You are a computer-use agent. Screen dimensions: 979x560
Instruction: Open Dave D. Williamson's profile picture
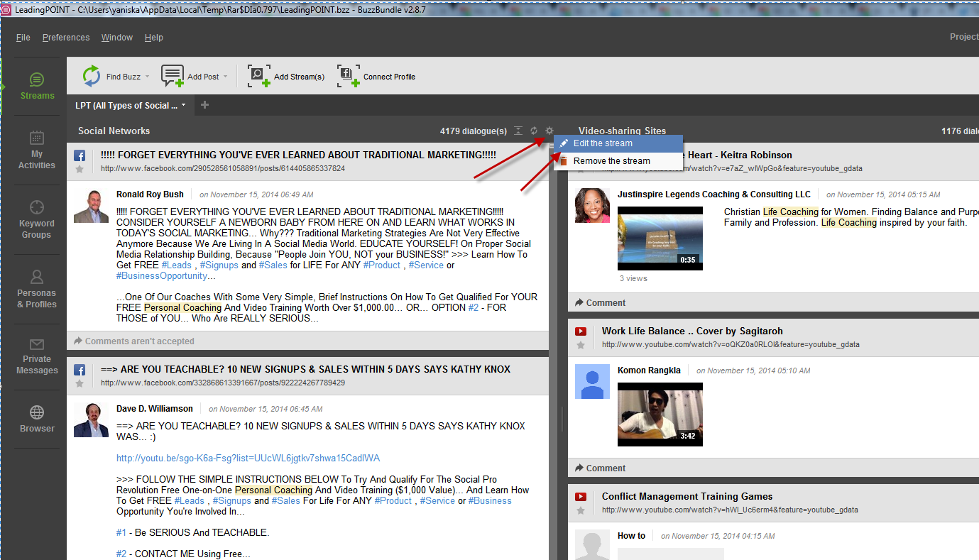click(92, 420)
